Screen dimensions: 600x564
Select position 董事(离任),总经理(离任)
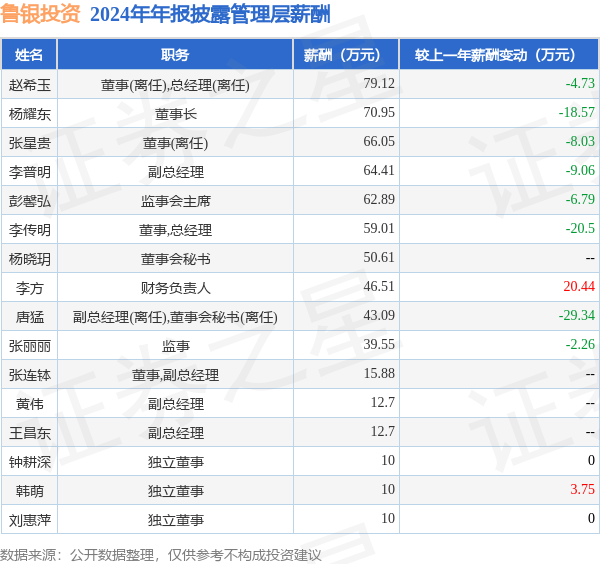pyautogui.click(x=175, y=85)
